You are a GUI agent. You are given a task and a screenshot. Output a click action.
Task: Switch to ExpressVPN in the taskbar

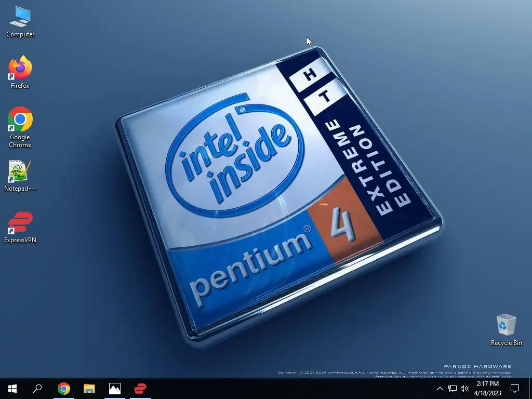click(140, 389)
